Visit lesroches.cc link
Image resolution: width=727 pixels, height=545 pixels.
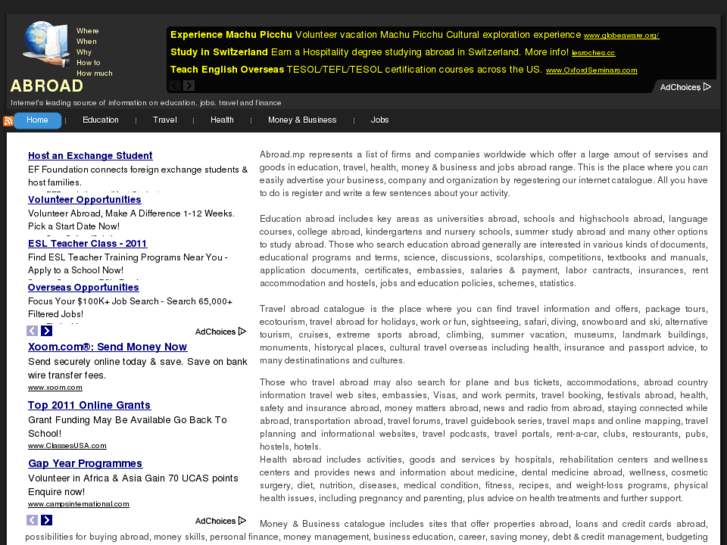pyautogui.click(x=593, y=53)
